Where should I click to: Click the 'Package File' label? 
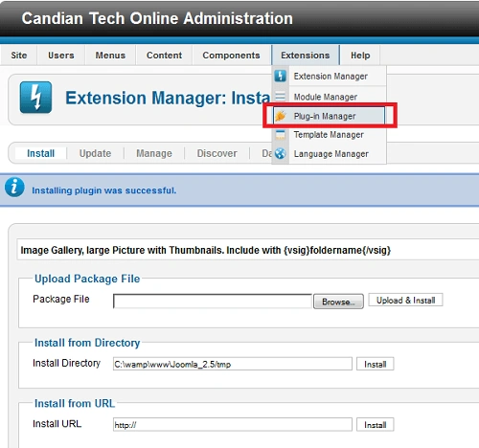pos(61,299)
